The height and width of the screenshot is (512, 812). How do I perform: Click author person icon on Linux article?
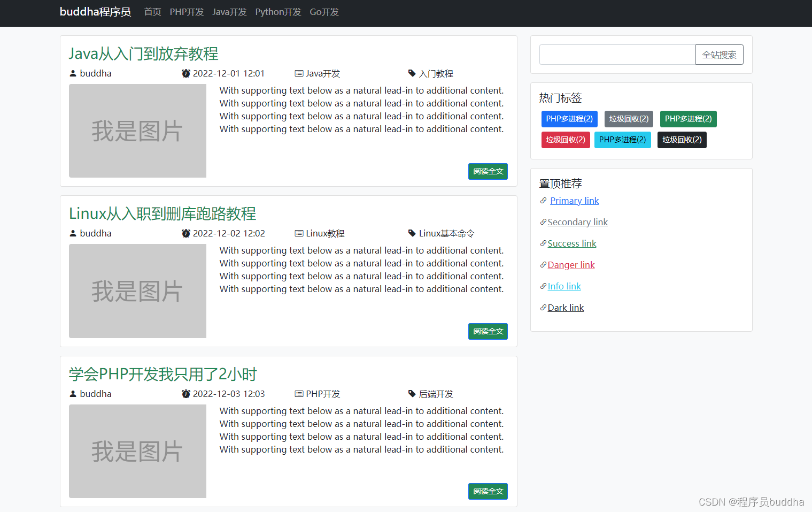pyautogui.click(x=73, y=233)
